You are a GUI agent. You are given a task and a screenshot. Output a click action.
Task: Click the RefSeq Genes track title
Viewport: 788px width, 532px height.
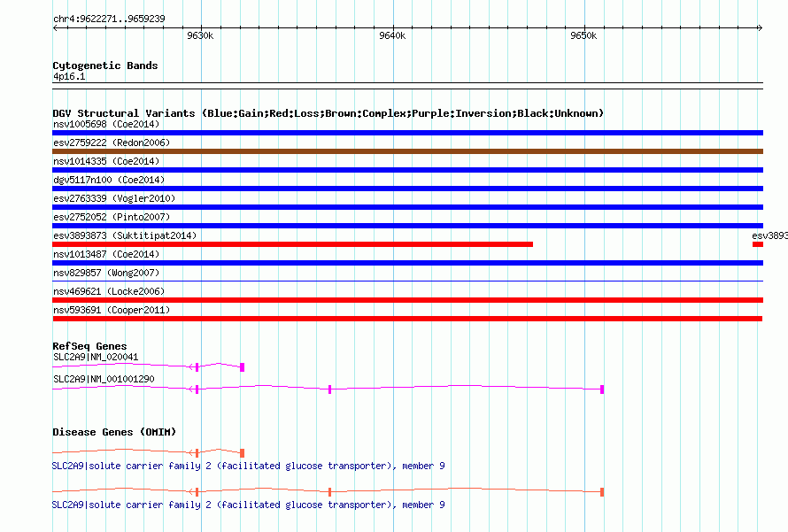coord(89,346)
